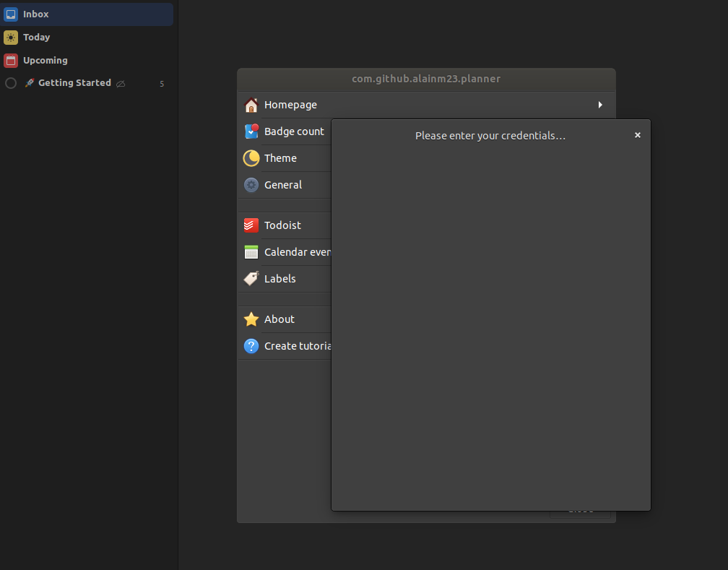Click the Getting Started task count 5
The width and height of the screenshot is (728, 570).
coord(162,84)
